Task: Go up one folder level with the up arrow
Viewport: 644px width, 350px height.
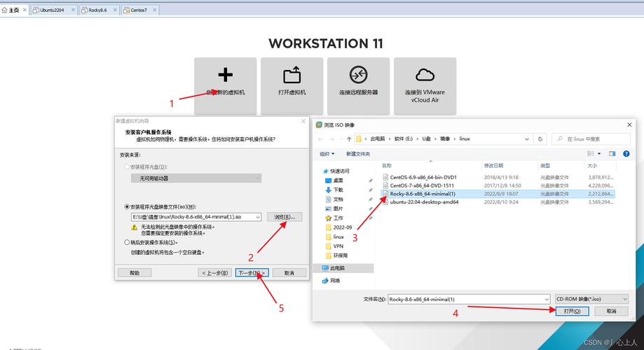Action: [349, 139]
